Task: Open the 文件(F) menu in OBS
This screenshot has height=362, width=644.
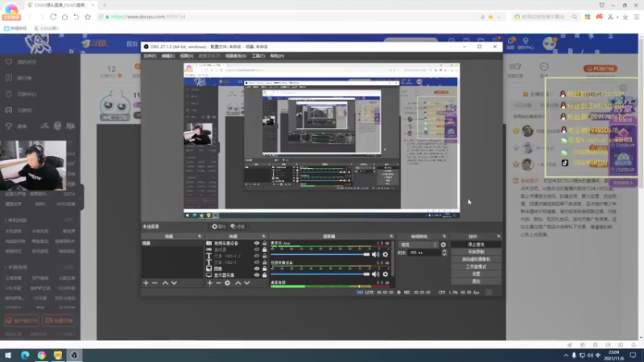Action: pyautogui.click(x=150, y=56)
